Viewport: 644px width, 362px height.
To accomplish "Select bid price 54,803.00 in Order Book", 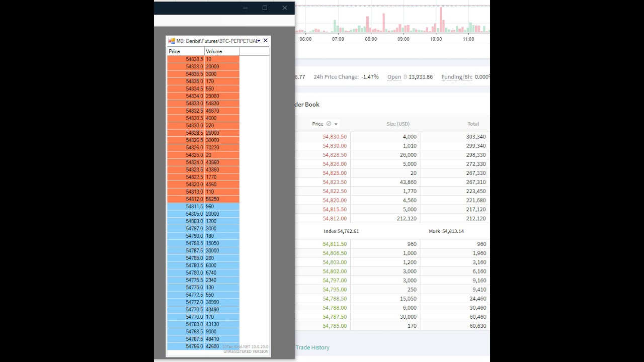I will tap(335, 262).
